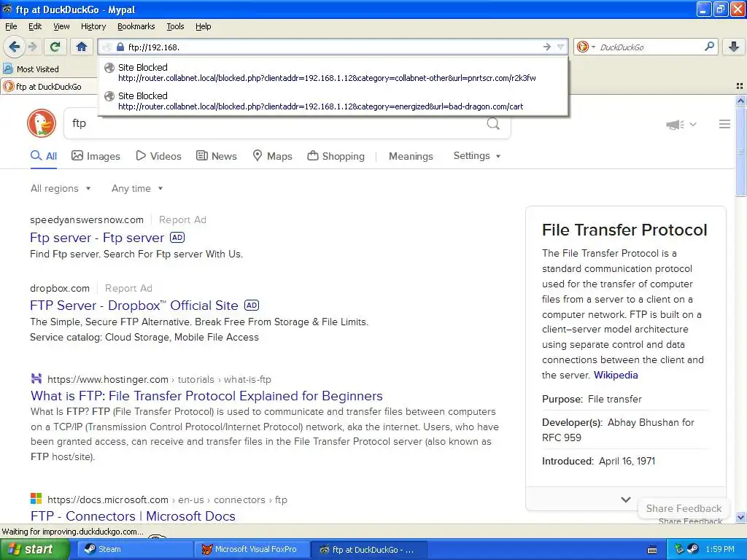747x560 pixels.
Task: Open 'Ftp server - Ftp server' ad link
Action: [x=97, y=238]
